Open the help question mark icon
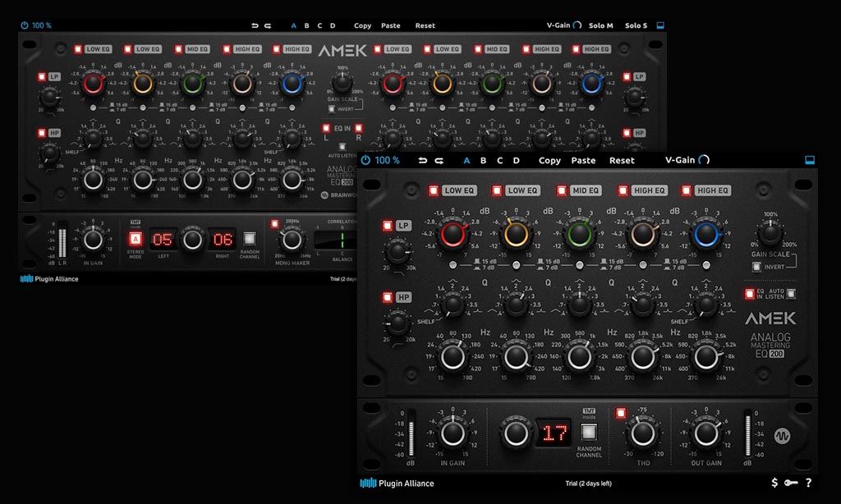The image size is (841, 504). click(x=808, y=483)
